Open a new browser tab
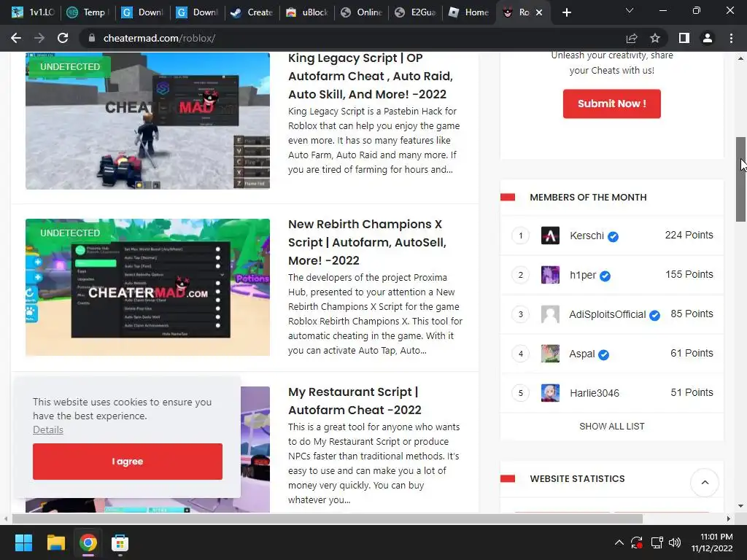This screenshot has width=747, height=560. click(x=566, y=13)
